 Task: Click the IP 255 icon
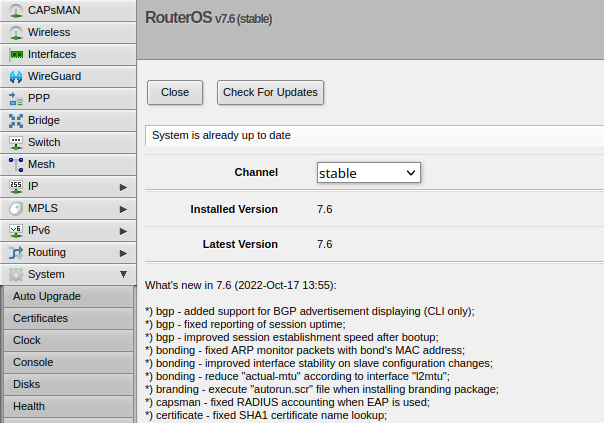[16, 186]
